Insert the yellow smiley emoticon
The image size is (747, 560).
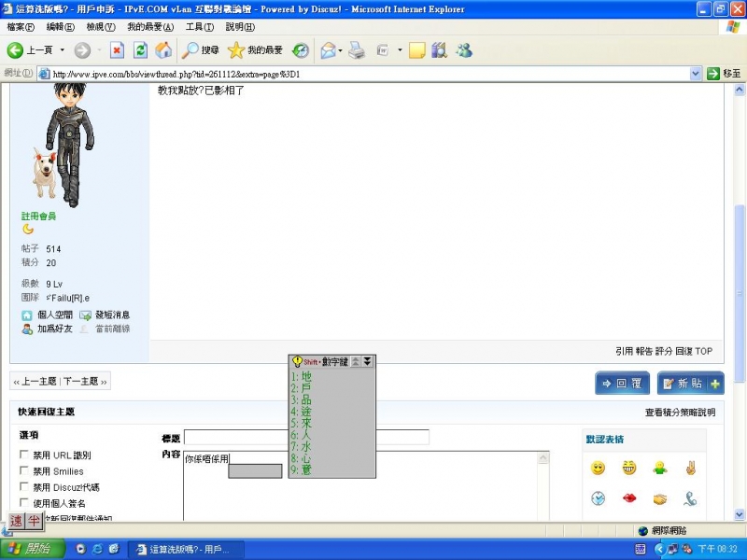[598, 468]
